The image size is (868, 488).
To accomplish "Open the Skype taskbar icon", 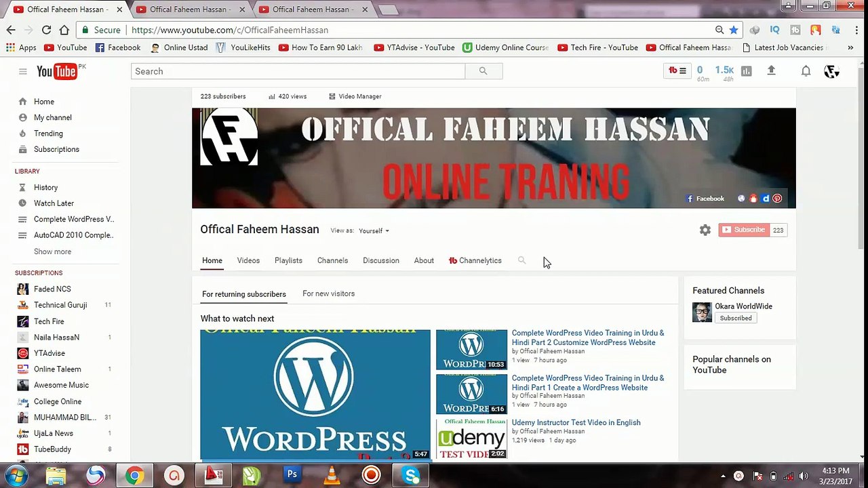I will point(412,475).
